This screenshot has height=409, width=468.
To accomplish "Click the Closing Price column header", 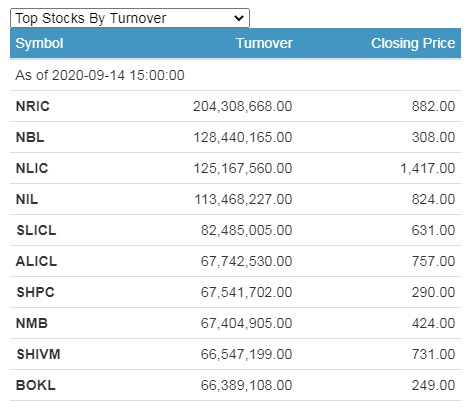I will pos(413,43).
